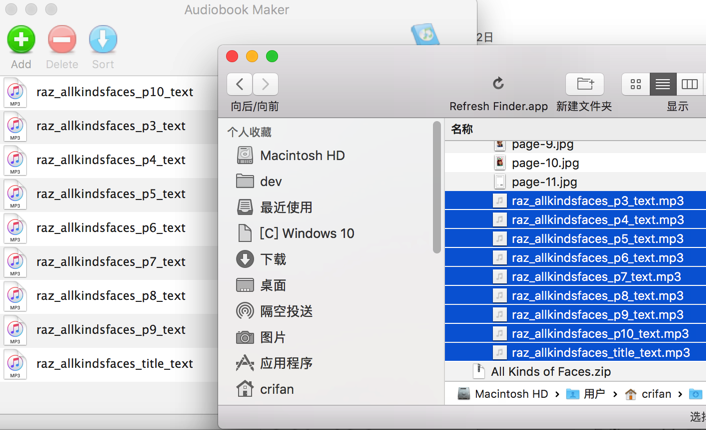This screenshot has height=430, width=706.
Task: Click the Finder sidebar scrollbar
Action: point(437,188)
